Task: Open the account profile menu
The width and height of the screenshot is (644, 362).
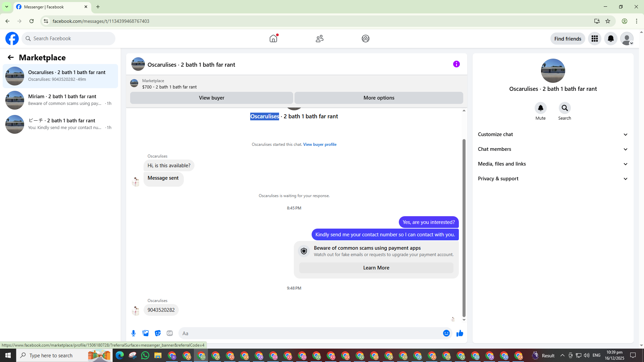Action: [627, 39]
